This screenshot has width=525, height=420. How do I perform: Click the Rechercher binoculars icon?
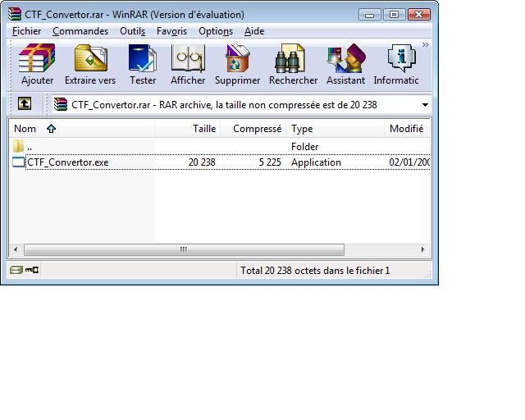coord(290,58)
